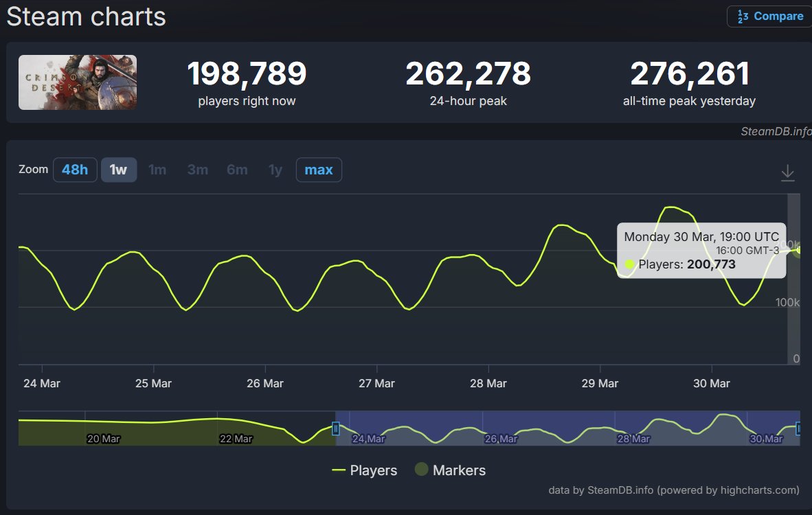Toggle the Players series in the legend
The width and height of the screenshot is (812, 515).
coord(365,470)
